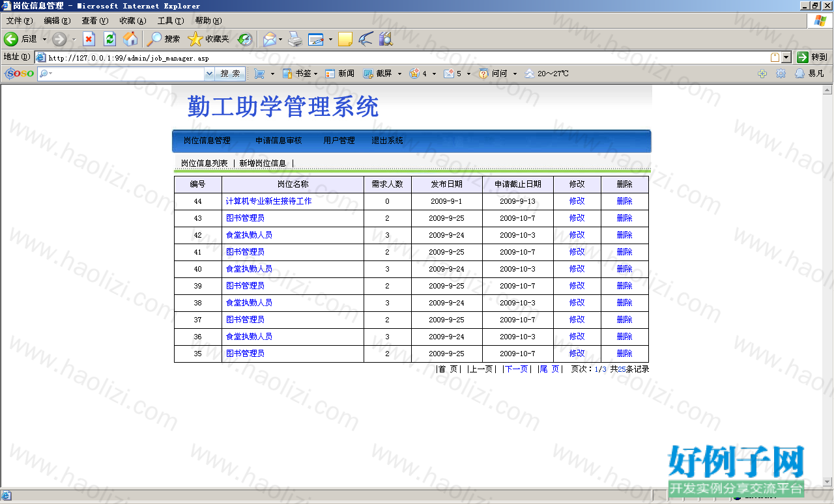834x504 pixels.
Task: Open the 收藏夹 star favorites button
Action: coord(208,39)
